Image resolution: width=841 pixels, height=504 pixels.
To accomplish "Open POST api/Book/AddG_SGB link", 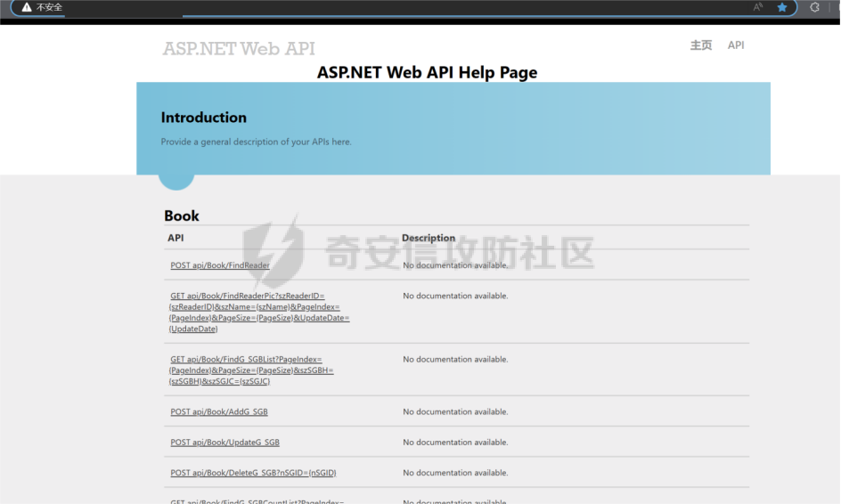I will point(219,412).
